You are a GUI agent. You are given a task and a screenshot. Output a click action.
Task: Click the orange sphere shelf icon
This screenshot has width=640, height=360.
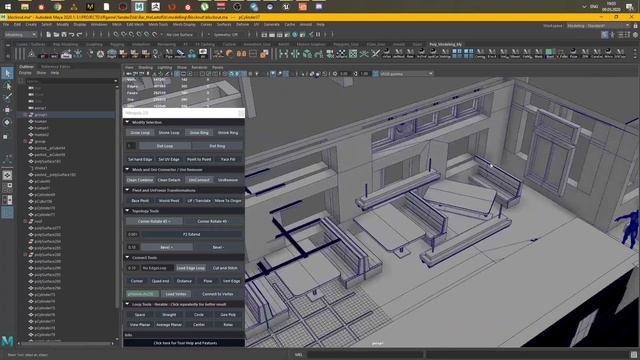[230, 53]
